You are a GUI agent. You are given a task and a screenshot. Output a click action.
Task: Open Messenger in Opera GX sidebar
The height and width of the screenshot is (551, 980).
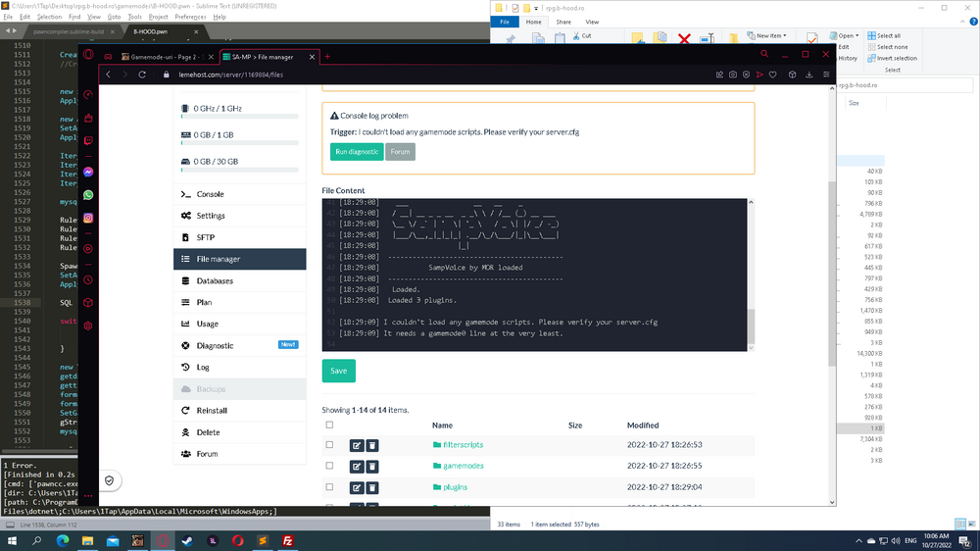point(88,172)
